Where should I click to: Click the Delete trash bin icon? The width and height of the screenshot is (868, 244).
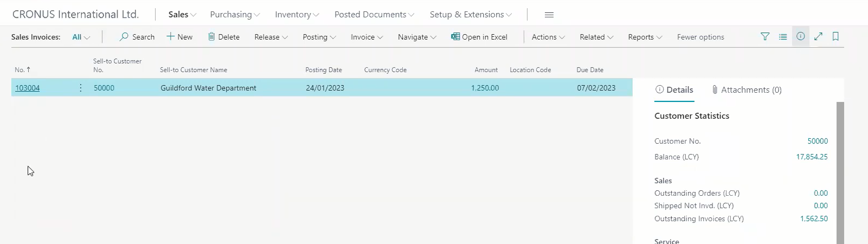pyautogui.click(x=211, y=37)
